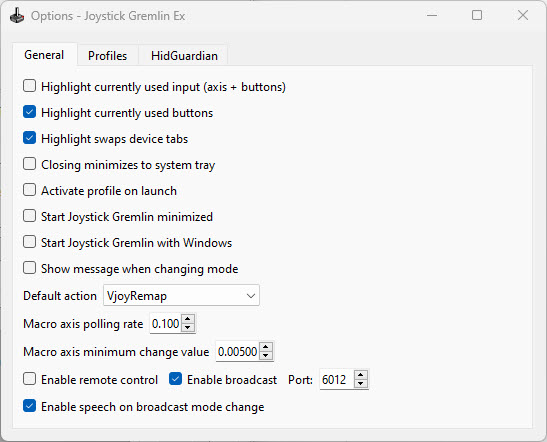
Task: Click the Joystick Gremlin app icon in title bar
Action: (x=17, y=16)
